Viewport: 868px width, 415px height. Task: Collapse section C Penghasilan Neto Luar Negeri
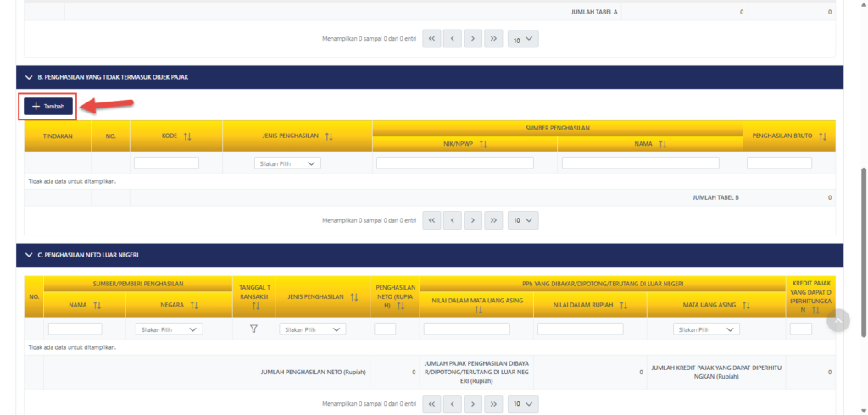click(29, 255)
